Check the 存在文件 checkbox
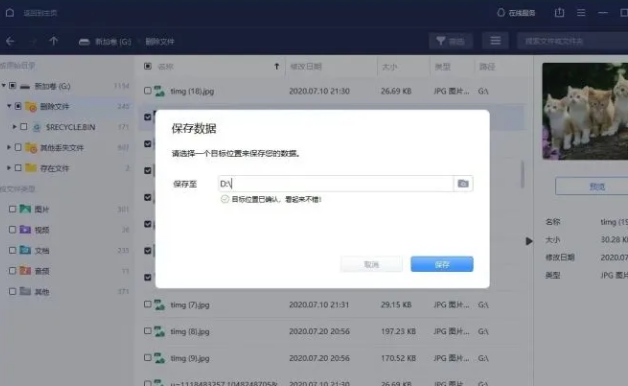628x386 pixels. pyautogui.click(x=18, y=168)
